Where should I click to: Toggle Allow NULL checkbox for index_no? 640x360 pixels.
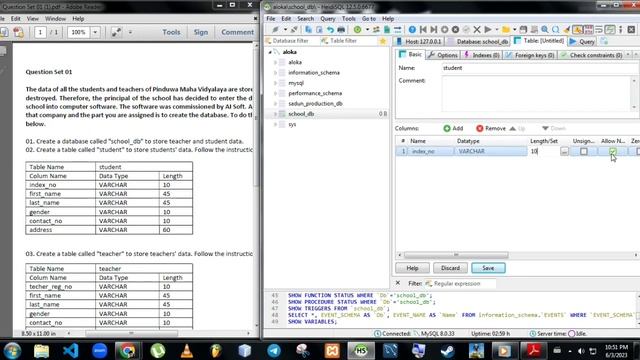click(x=613, y=151)
